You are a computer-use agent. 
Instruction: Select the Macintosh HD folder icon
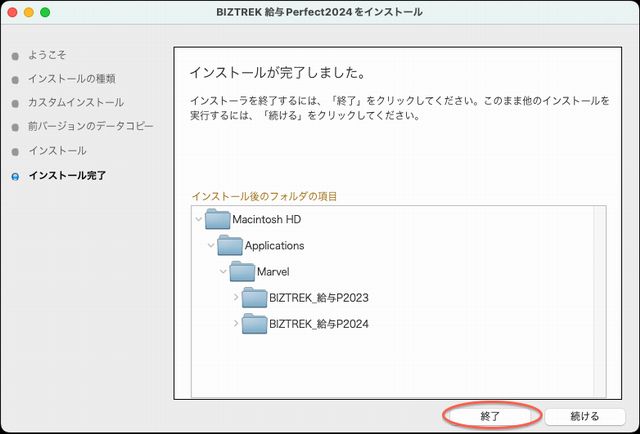217,219
